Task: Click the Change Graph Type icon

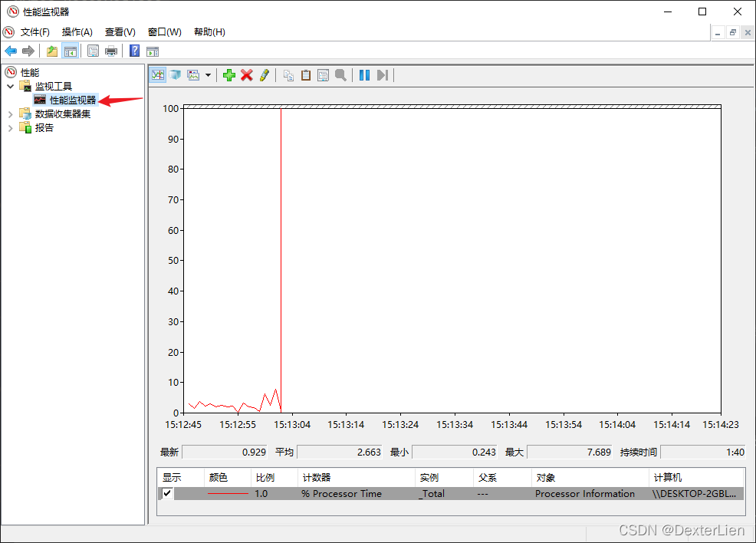Action: pos(193,74)
